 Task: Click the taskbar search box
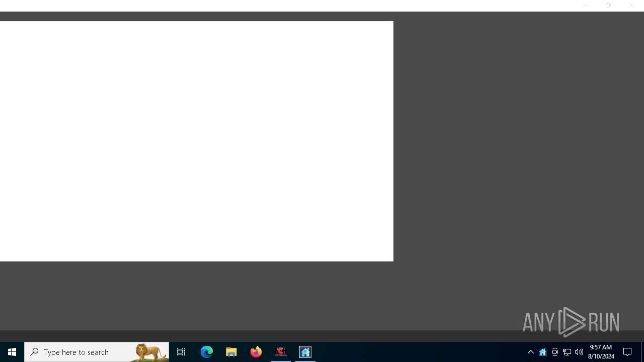pos(97,352)
